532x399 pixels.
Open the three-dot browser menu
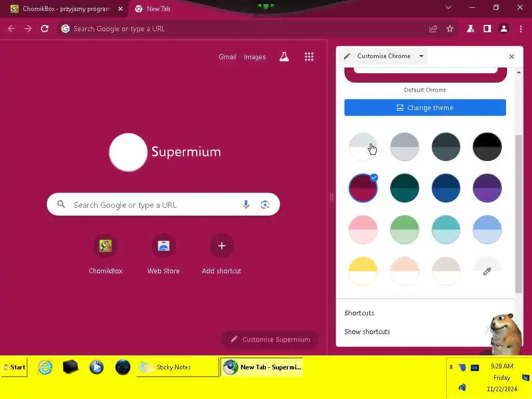(521, 29)
